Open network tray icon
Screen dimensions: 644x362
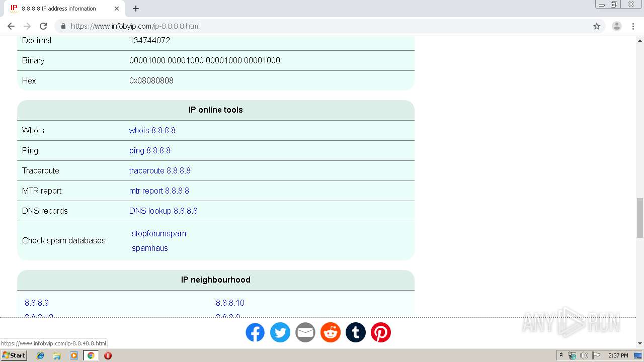tap(572, 355)
